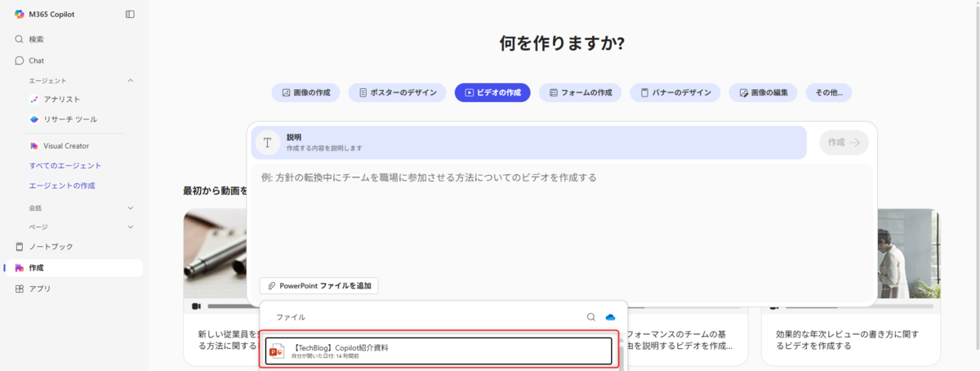Collapse the エージェント section chevron
Screen dimensions: 980x371
[130, 80]
